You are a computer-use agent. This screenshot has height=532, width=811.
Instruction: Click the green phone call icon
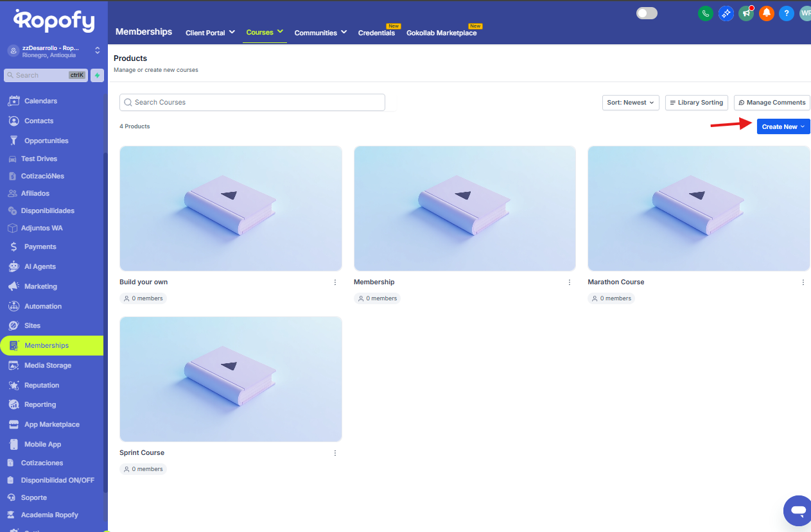click(x=706, y=13)
